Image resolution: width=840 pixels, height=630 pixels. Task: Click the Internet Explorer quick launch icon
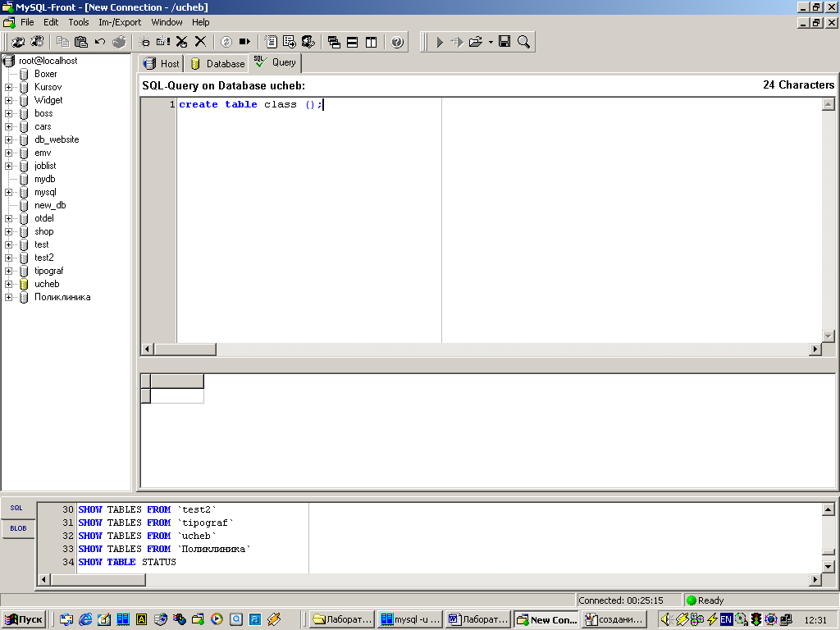pos(85,620)
